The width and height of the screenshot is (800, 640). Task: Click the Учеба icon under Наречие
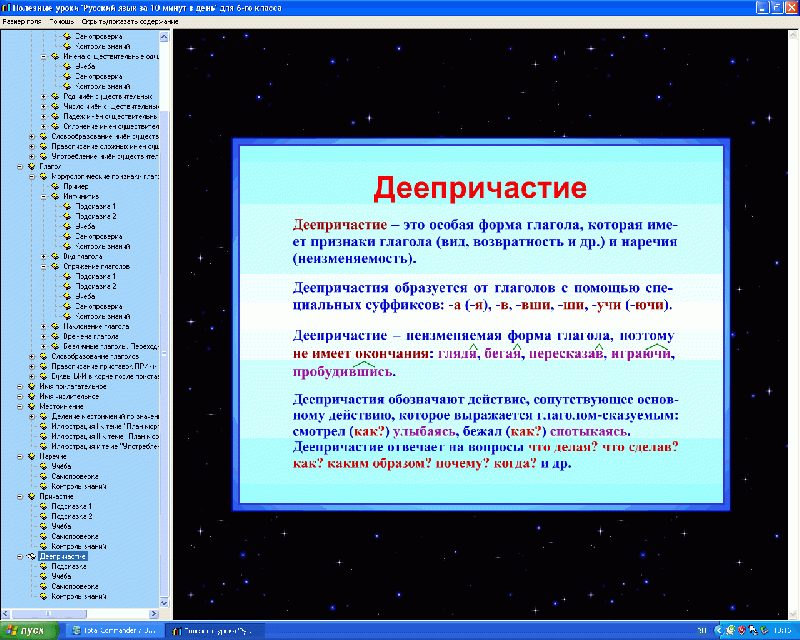(43, 466)
